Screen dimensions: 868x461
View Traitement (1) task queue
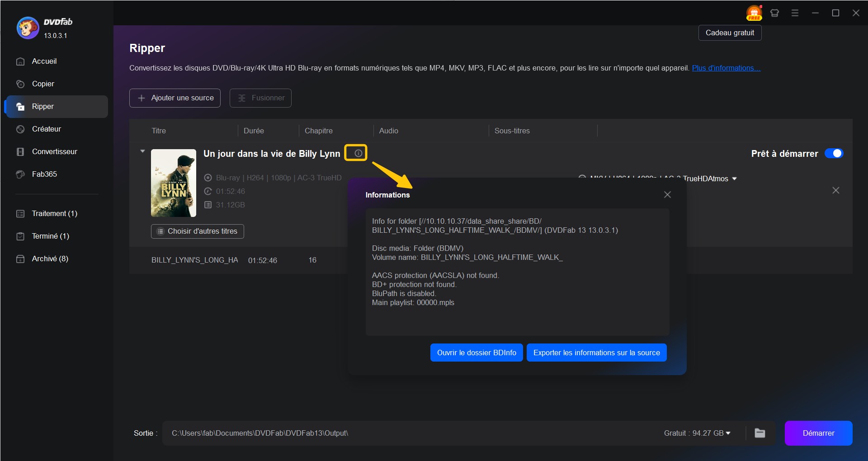[x=56, y=213]
